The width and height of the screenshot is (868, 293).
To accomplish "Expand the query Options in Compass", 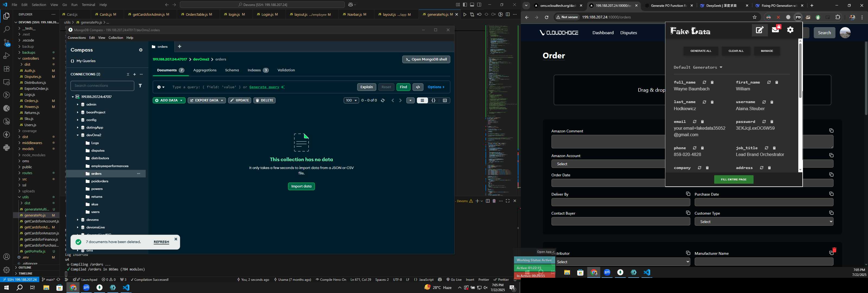I will pyautogui.click(x=436, y=87).
